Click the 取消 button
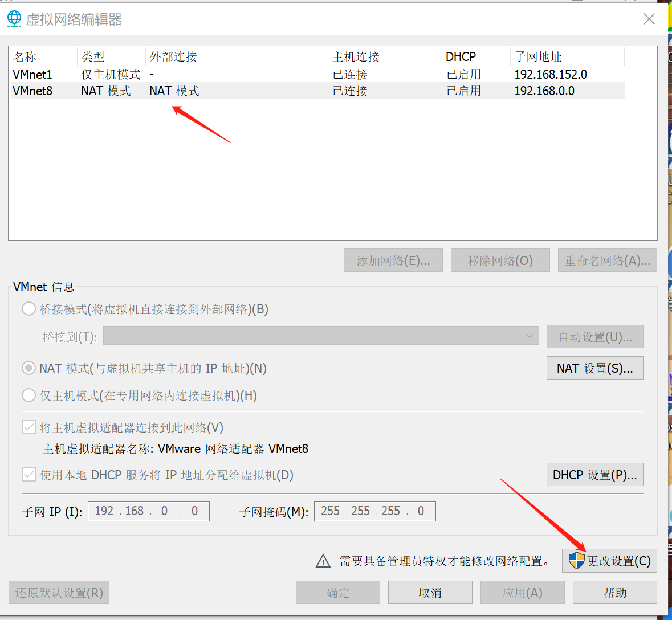The width and height of the screenshot is (672, 620). coord(430,593)
